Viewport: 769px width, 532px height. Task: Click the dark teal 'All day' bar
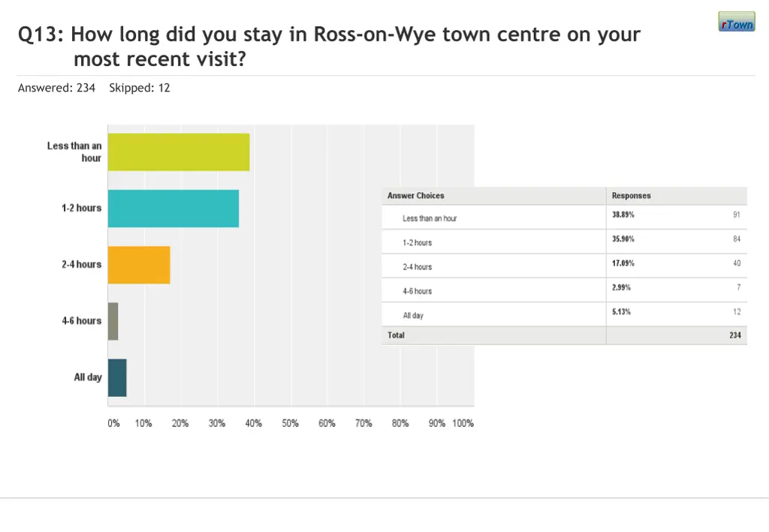pyautogui.click(x=117, y=377)
